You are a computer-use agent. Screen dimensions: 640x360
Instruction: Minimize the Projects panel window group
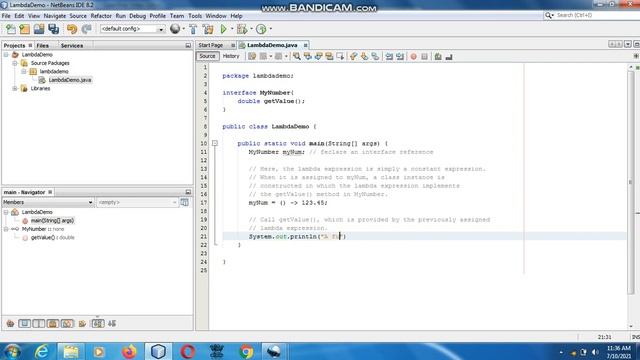pos(188,46)
